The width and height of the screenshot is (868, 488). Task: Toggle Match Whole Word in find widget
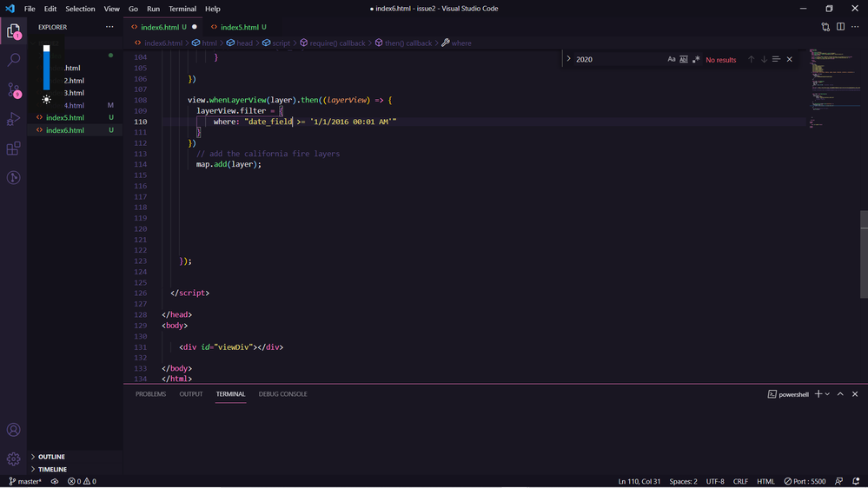(684, 59)
